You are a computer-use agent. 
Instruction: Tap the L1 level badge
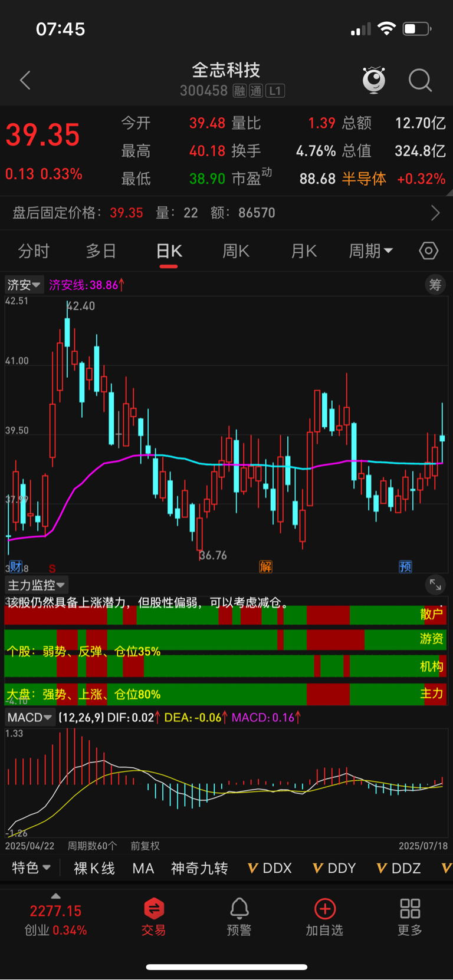pos(275,91)
